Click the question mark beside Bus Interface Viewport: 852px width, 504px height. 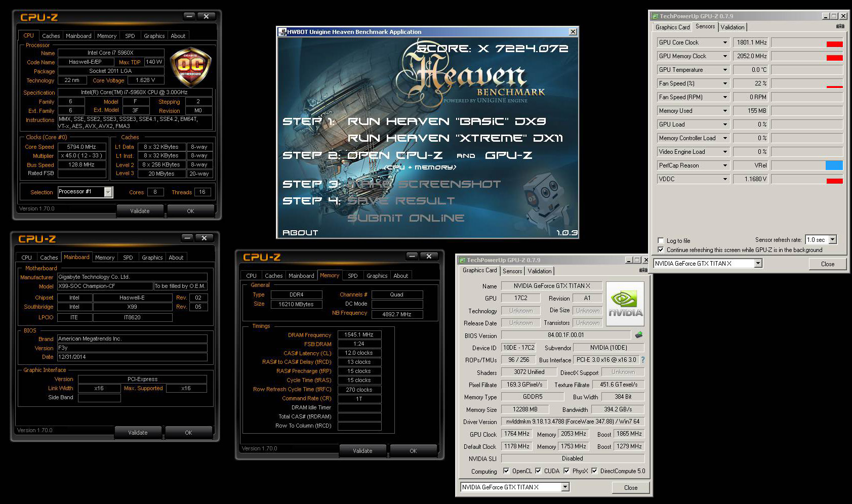point(643,360)
